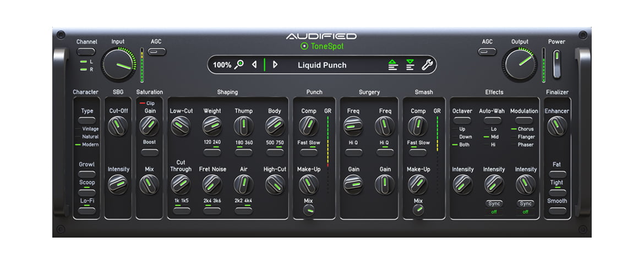Toggle the Finalizer Fat button
This screenshot has width=644, height=264.
coord(558,174)
